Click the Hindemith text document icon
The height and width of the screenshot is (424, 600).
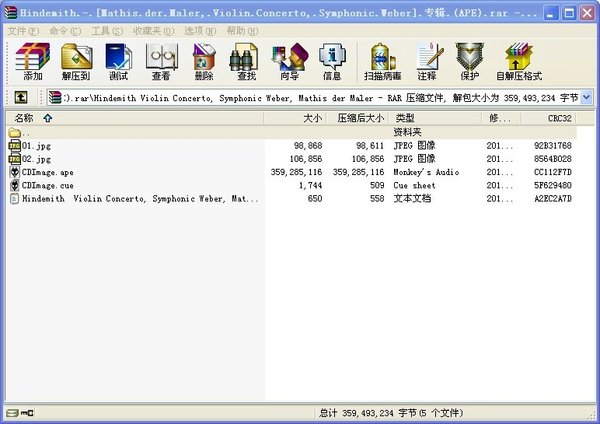click(x=15, y=199)
